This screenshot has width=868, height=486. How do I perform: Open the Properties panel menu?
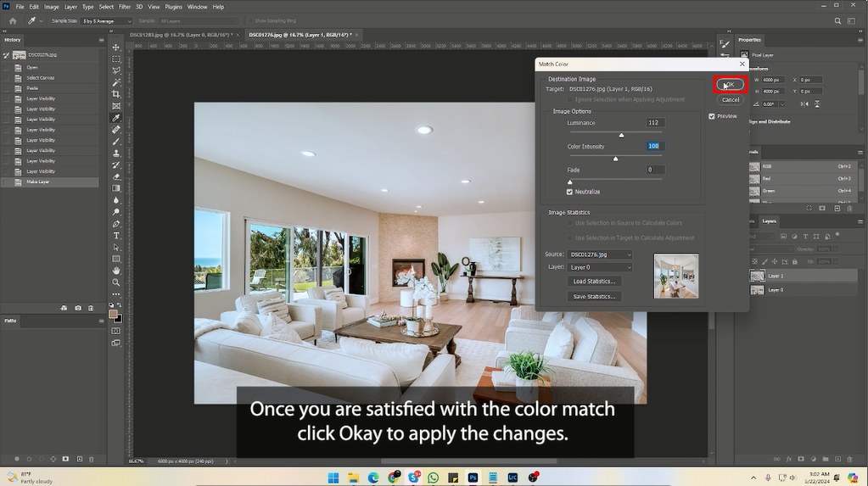pos(860,40)
